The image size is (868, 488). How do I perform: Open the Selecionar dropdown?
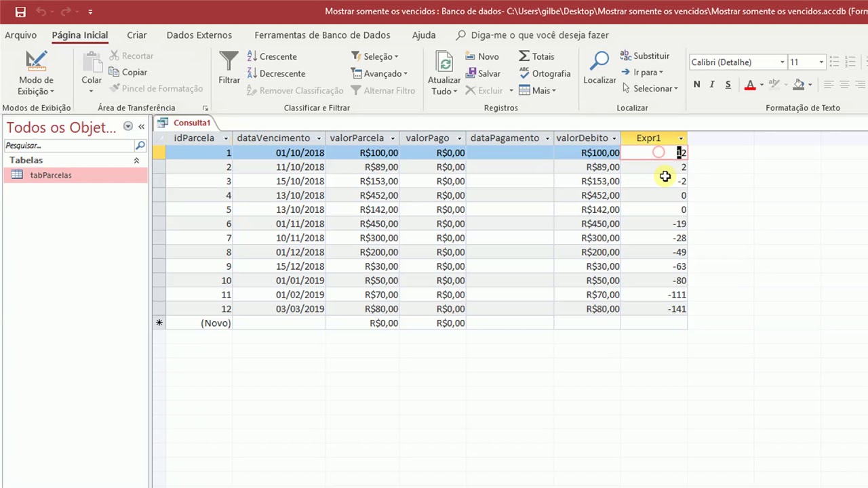[x=649, y=88]
